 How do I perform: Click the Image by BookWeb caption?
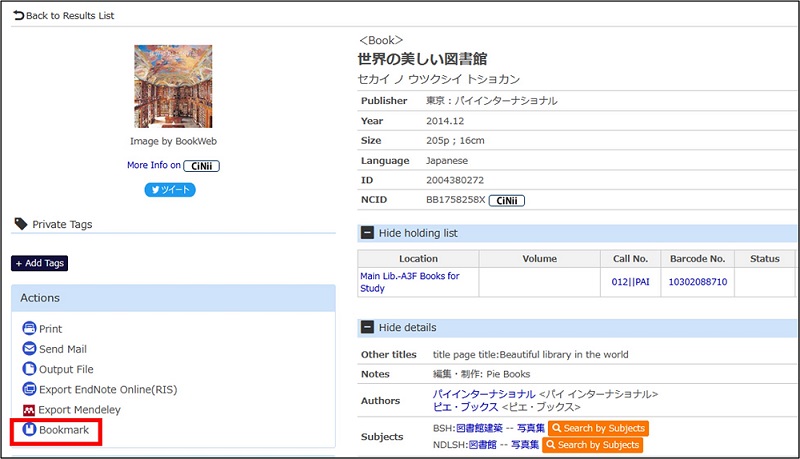pyautogui.click(x=173, y=141)
